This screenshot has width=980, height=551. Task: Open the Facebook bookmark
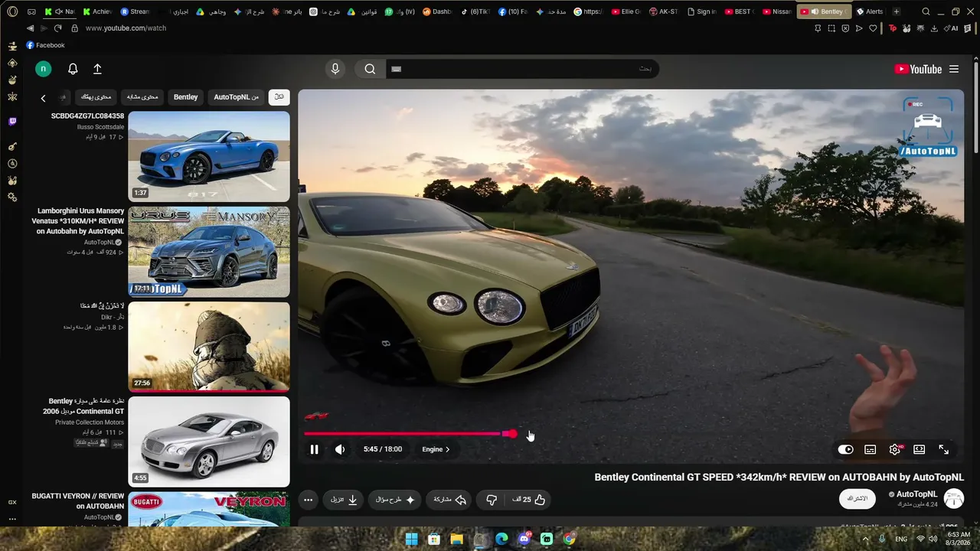point(46,45)
